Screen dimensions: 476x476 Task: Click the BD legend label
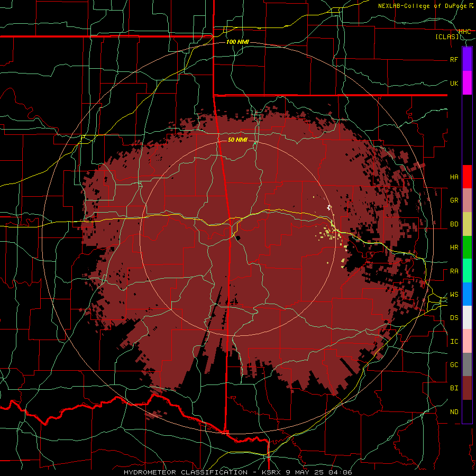point(454,224)
